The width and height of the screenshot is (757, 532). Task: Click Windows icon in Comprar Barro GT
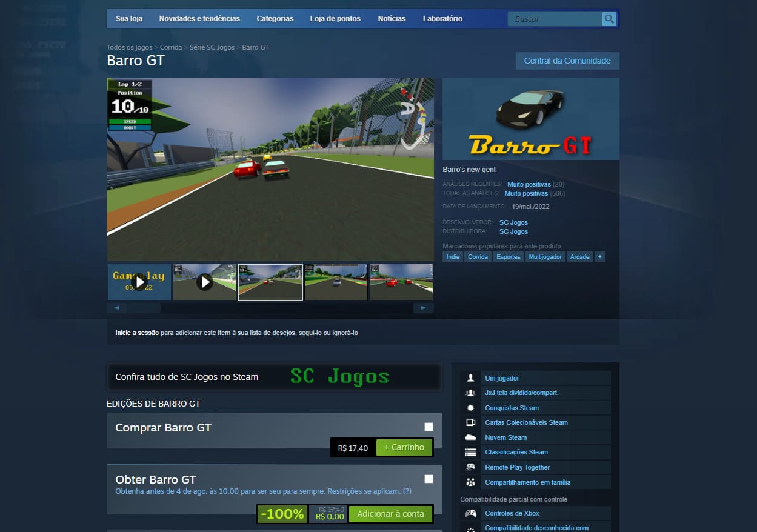pos(429,427)
